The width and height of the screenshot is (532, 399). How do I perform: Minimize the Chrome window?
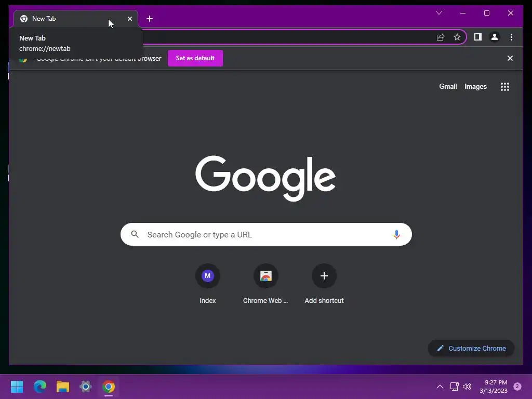tap(463, 13)
